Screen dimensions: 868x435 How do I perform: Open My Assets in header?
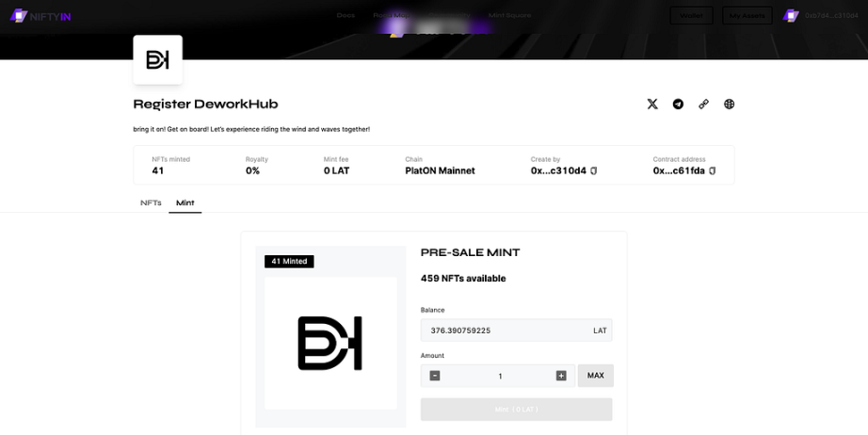747,15
